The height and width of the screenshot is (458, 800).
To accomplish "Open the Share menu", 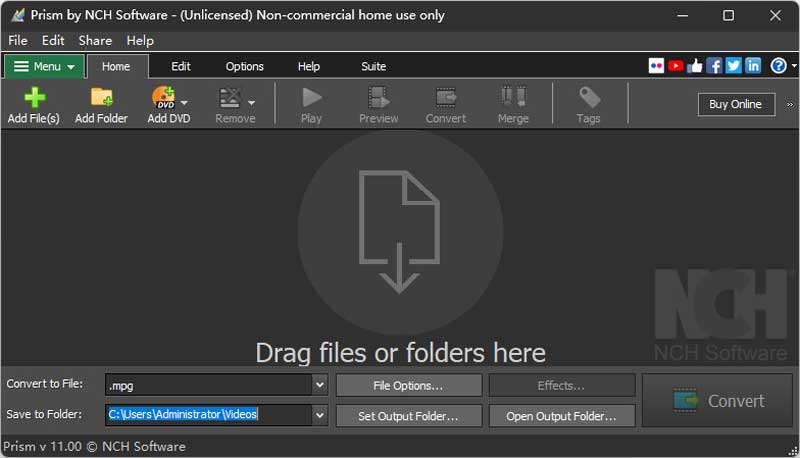I will pos(95,40).
